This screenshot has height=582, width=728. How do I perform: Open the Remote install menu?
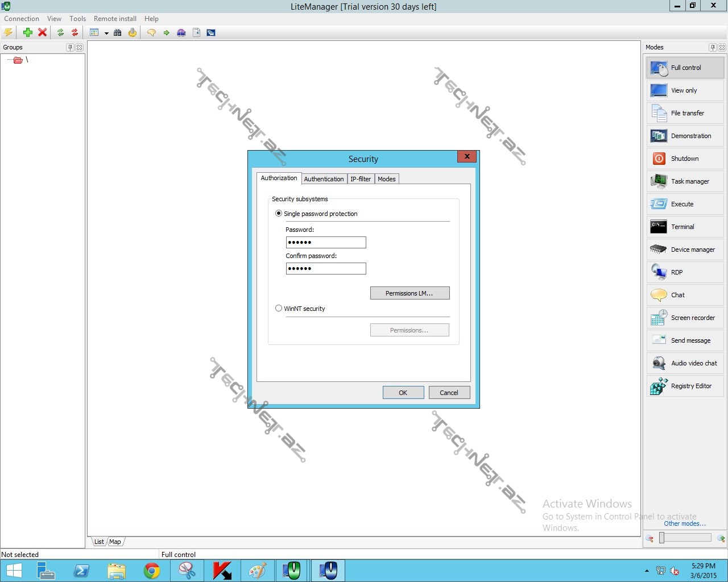coord(115,19)
